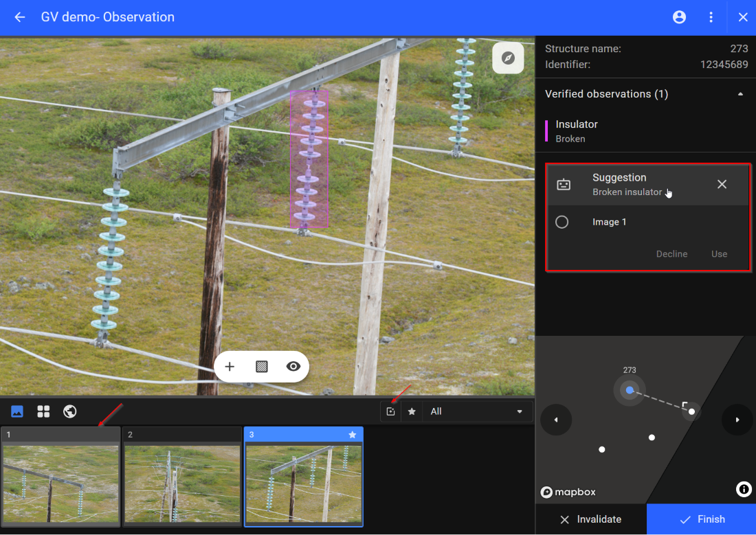Collapse the Verified observations section
The image size is (756, 535).
click(x=740, y=94)
